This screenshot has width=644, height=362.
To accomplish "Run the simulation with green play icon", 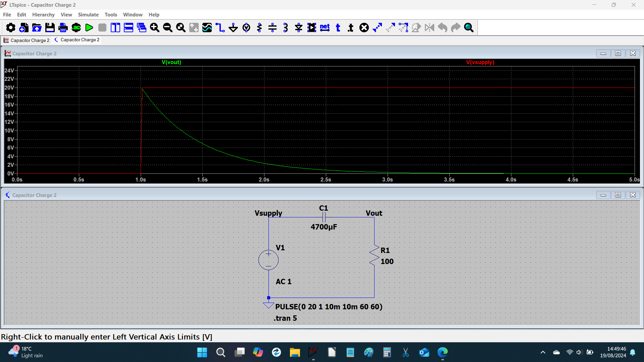I will [x=89, y=28].
